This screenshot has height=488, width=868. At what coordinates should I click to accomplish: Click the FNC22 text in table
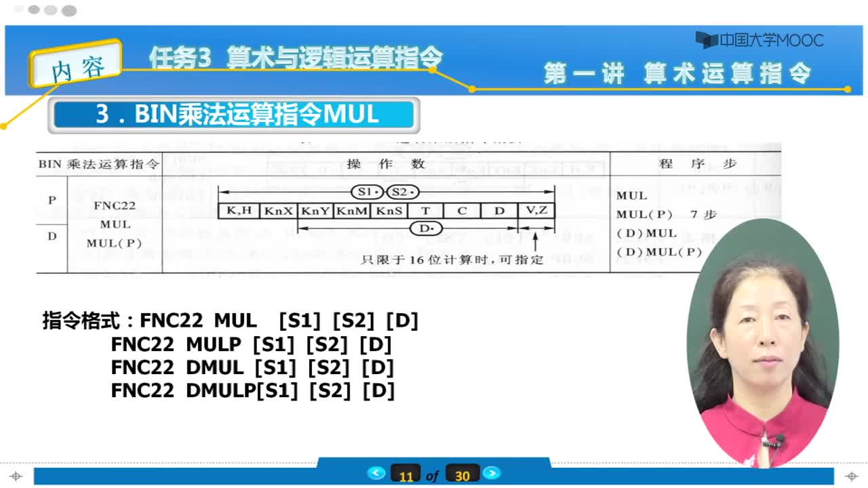pos(115,205)
